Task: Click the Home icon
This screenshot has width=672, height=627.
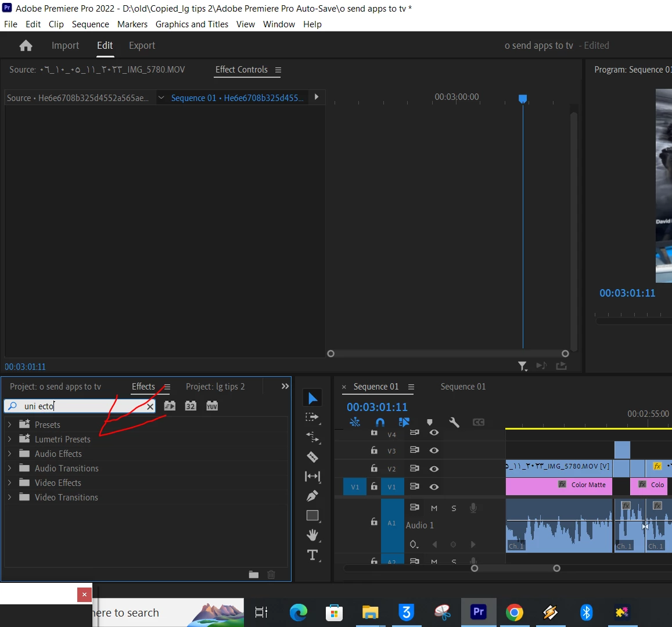Action: 26,45
